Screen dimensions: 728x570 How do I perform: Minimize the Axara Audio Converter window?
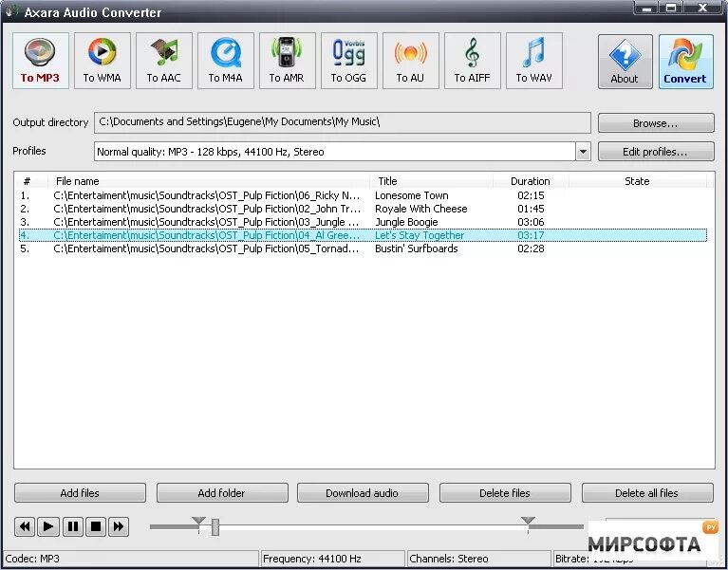point(647,8)
